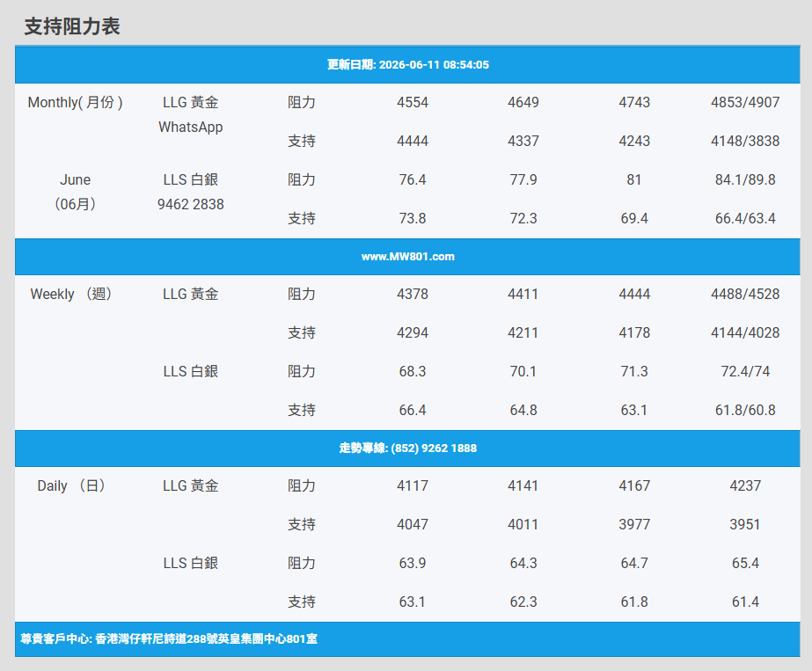Click daily gold support value 3977
Screen dimensions: 812x671
pyautogui.click(x=634, y=524)
